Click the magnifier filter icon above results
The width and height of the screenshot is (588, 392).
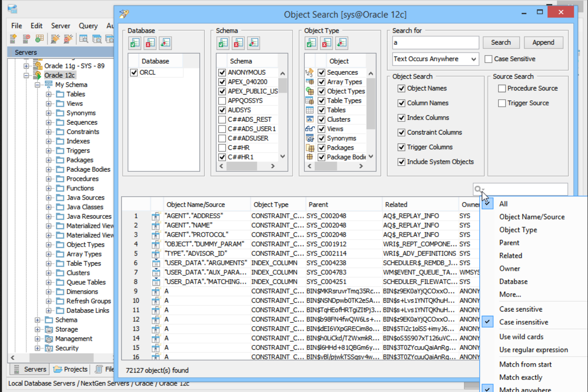(478, 190)
